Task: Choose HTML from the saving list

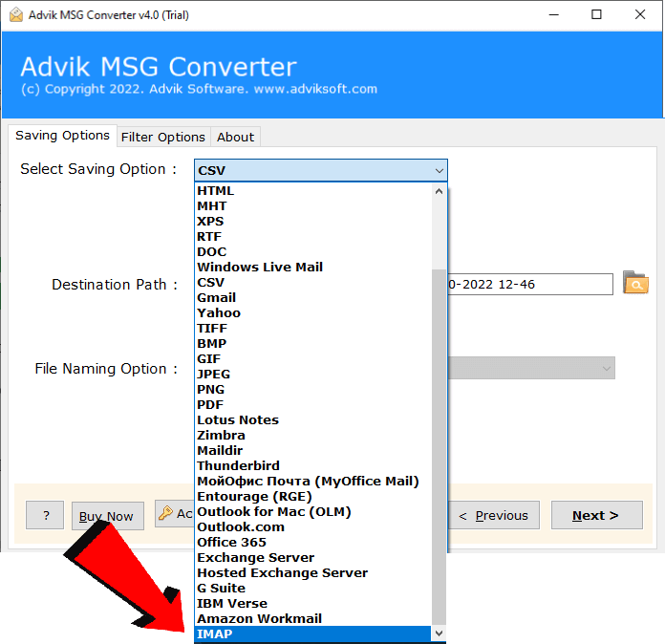Action: click(x=313, y=190)
